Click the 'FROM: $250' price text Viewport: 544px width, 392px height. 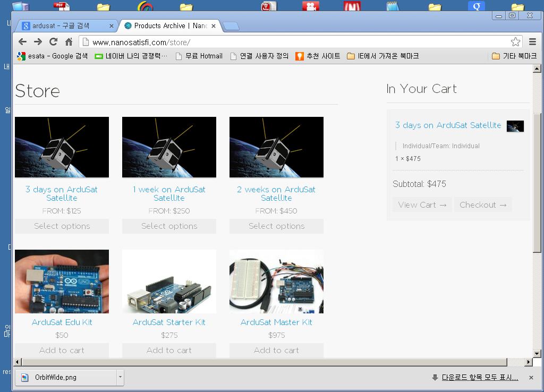[169, 211]
